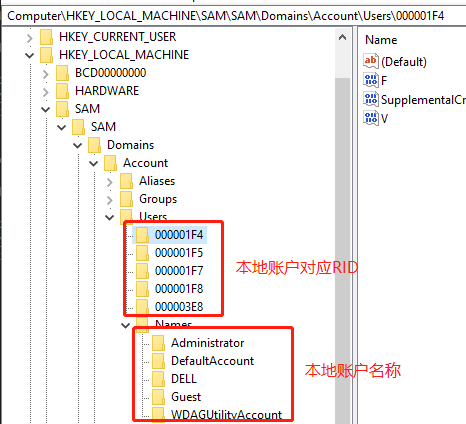
Task: Expand the BCD00000000 key
Action: (46, 74)
